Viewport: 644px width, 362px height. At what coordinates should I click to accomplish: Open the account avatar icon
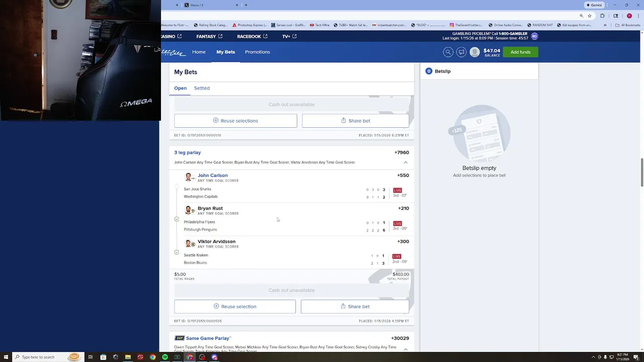click(x=474, y=52)
